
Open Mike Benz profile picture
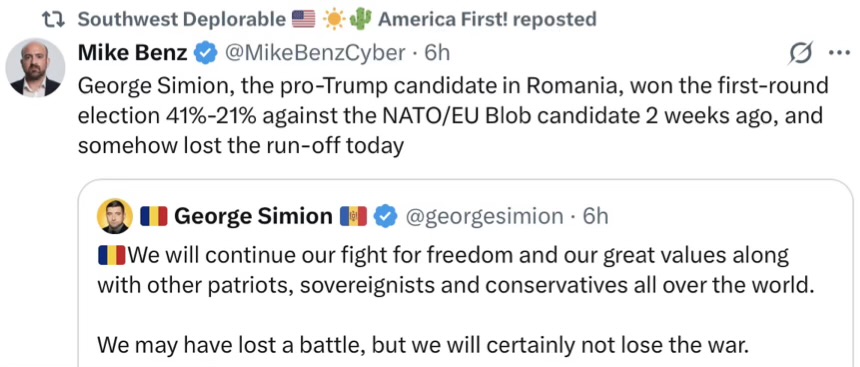coord(35,68)
